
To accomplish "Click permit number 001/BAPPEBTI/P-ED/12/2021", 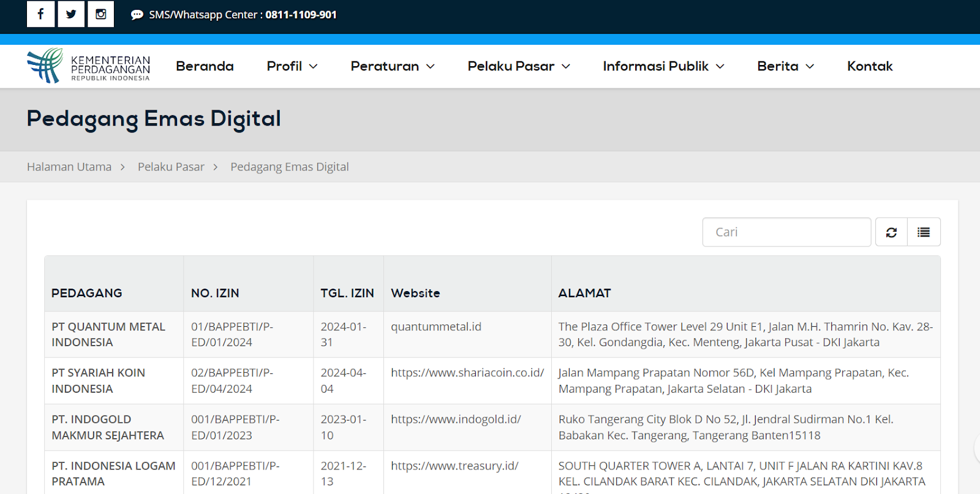I will point(248,473).
